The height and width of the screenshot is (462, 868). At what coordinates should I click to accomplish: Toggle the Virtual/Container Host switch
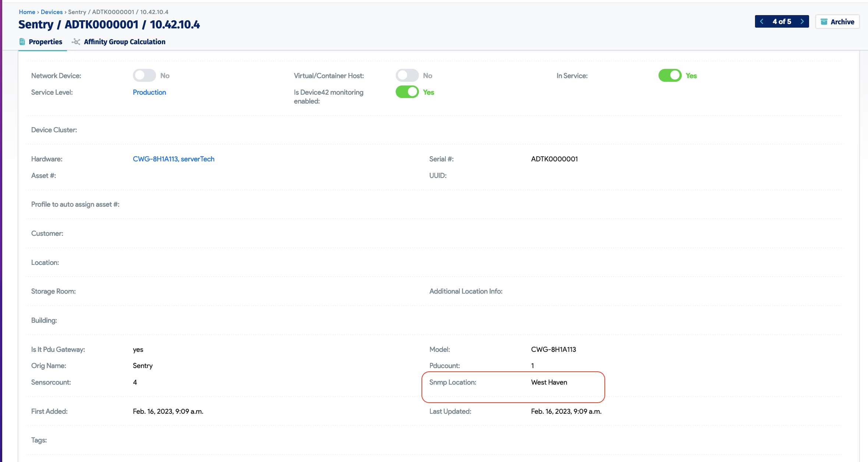[407, 76]
